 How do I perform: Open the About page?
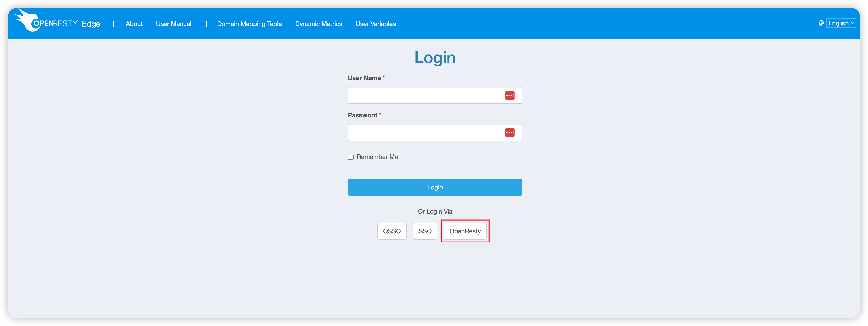click(134, 24)
